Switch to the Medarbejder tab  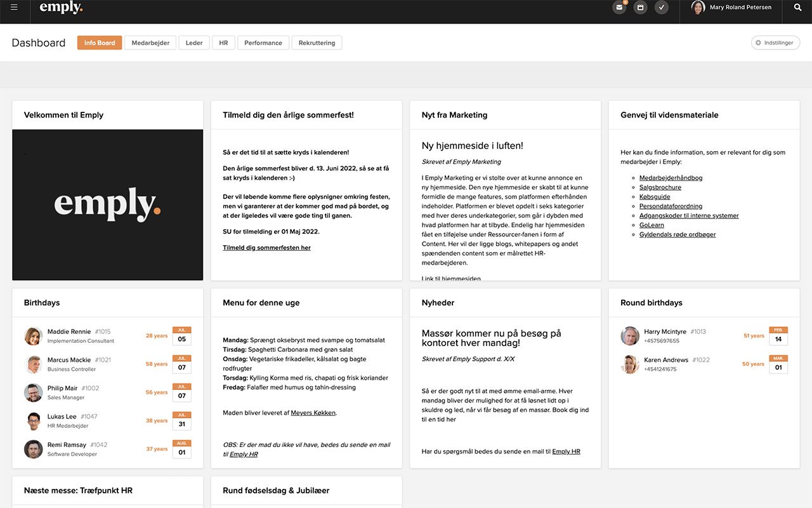coord(150,43)
